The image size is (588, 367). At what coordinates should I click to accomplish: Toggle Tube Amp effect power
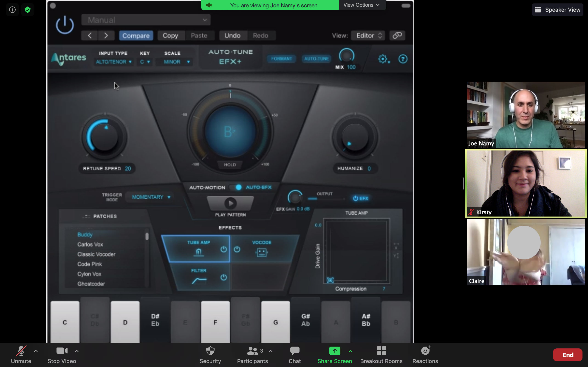223,249
